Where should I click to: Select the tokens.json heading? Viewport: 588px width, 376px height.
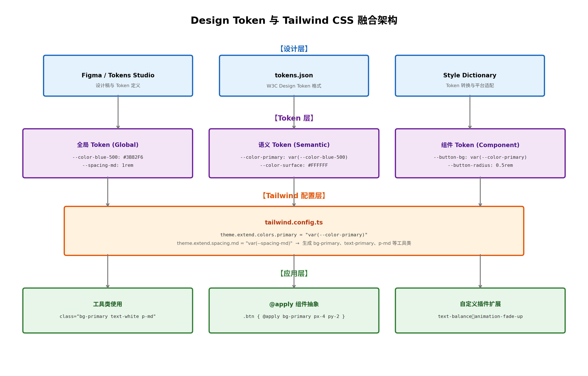pyautogui.click(x=294, y=75)
